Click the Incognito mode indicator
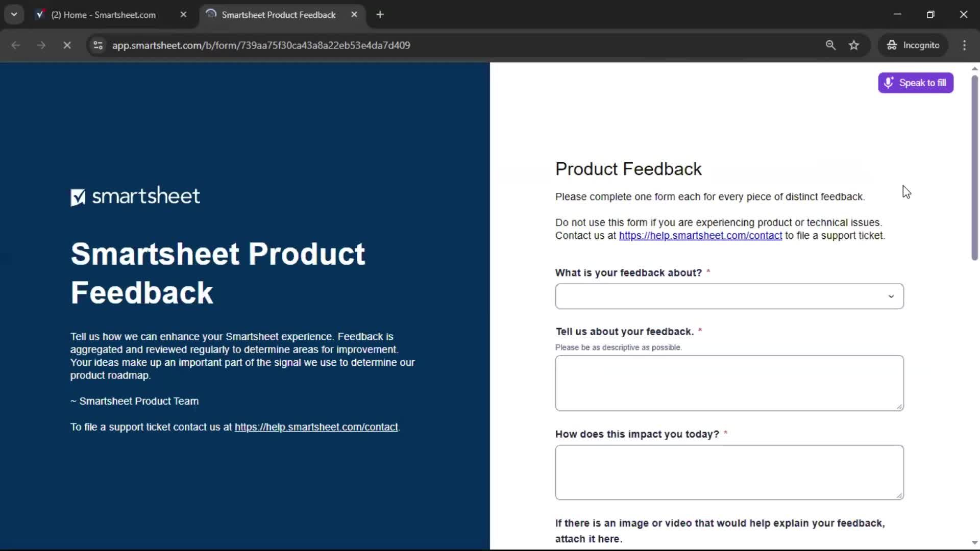 (913, 45)
